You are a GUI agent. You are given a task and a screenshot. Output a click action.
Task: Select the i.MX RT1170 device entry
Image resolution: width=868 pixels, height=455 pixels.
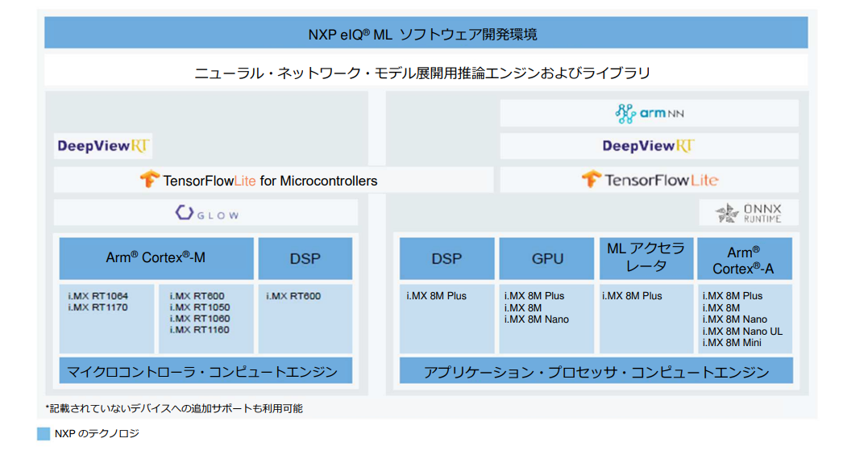(x=98, y=307)
